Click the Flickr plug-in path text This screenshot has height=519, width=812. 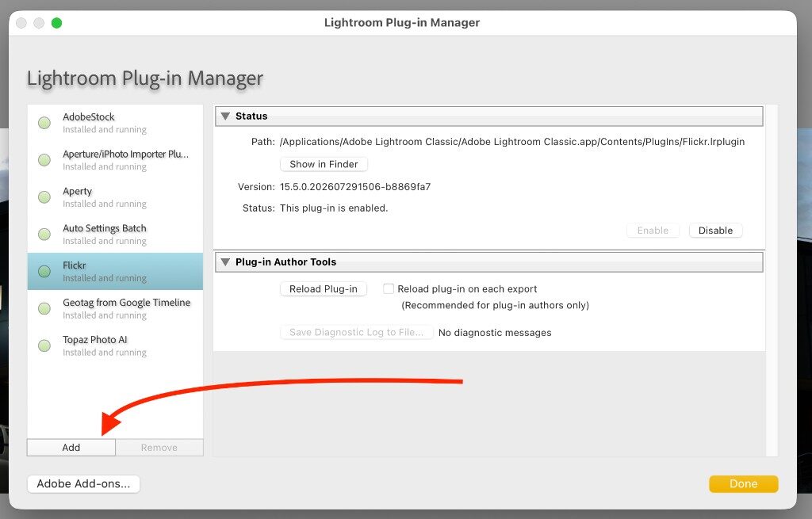coord(512,142)
